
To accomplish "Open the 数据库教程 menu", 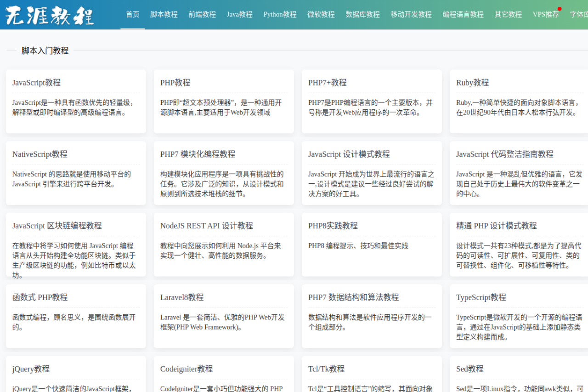I will 363,14.
